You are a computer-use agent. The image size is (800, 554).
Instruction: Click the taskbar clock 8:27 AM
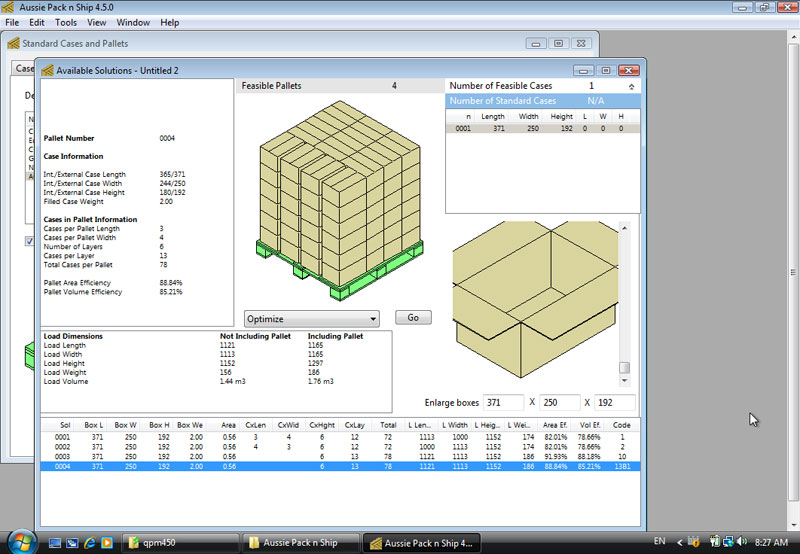click(x=771, y=542)
